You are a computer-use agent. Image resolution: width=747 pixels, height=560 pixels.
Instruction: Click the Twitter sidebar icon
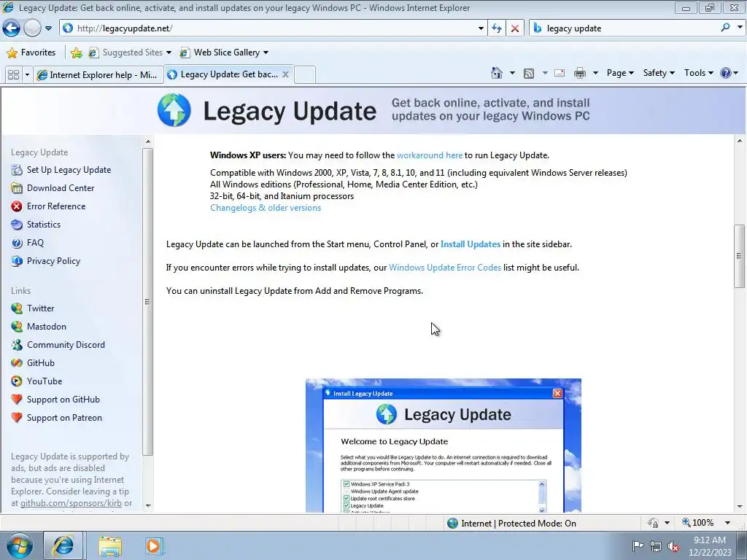pyautogui.click(x=17, y=308)
